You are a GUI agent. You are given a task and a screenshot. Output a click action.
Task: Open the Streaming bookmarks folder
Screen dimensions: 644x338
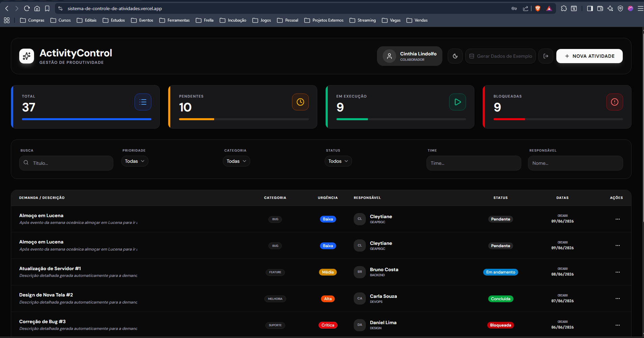(x=363, y=20)
